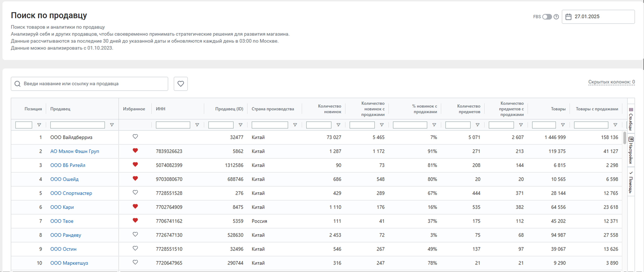Select seller ID cell 1312586
644x272 pixels.
click(234, 165)
